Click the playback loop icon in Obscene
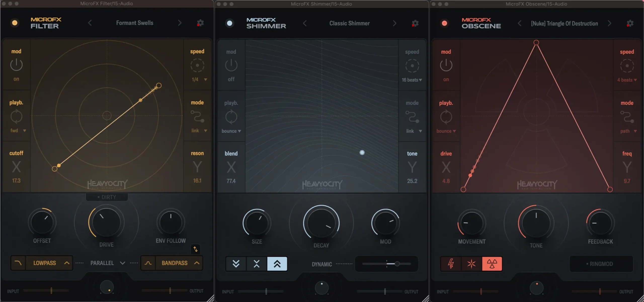 pos(446,117)
